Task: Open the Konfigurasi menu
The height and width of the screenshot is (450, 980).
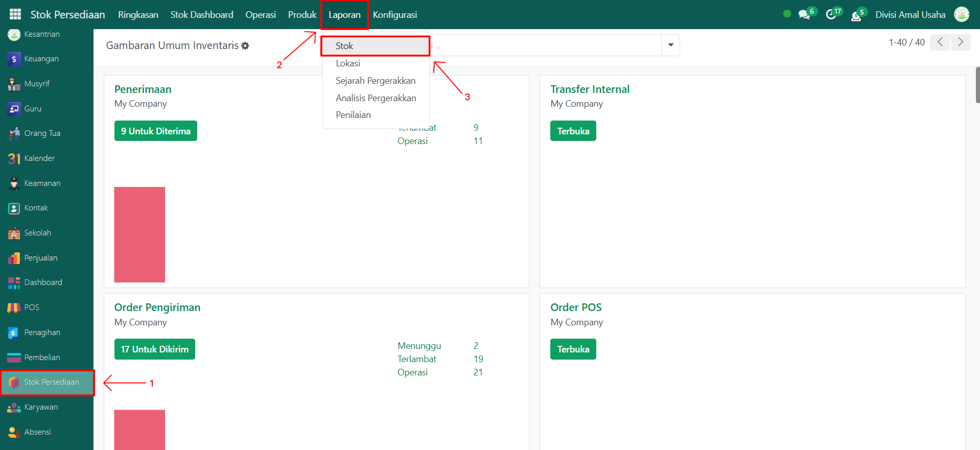Action: click(394, 15)
